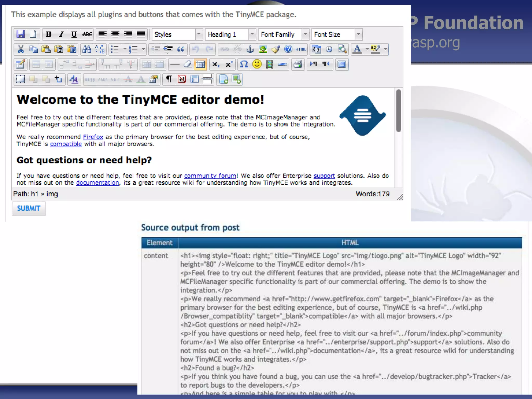Toggle fullscreen editing mode

tap(342, 64)
